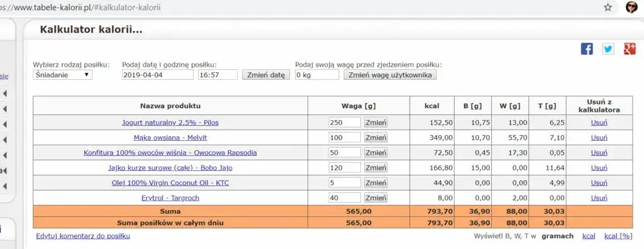Share the page on Twitter
The height and width of the screenshot is (249, 644).
608,48
